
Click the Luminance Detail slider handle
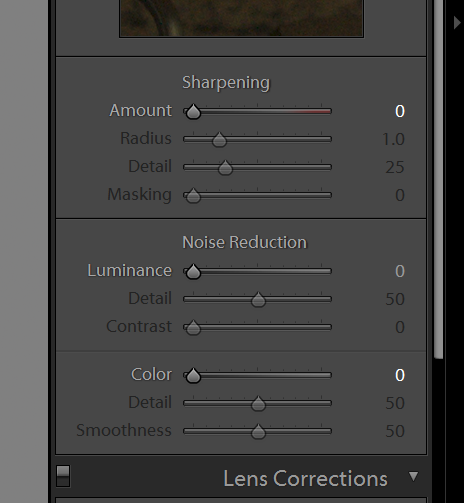[x=258, y=300]
